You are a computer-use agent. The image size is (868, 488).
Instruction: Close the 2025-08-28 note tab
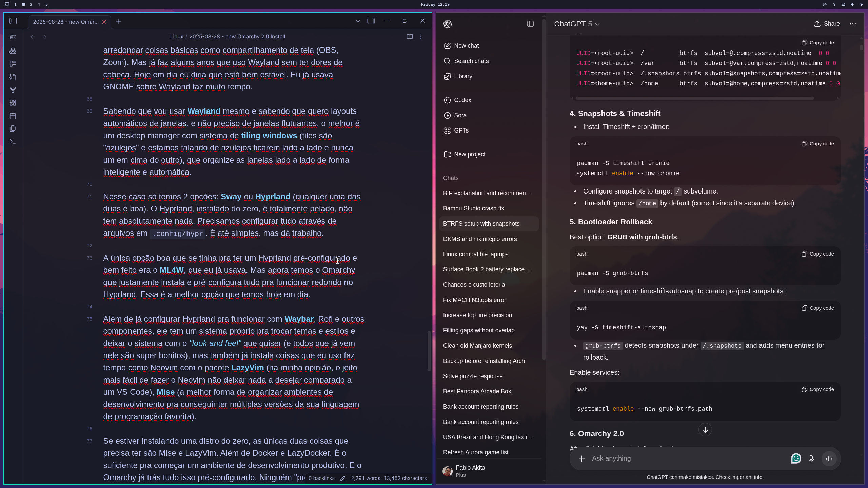104,22
